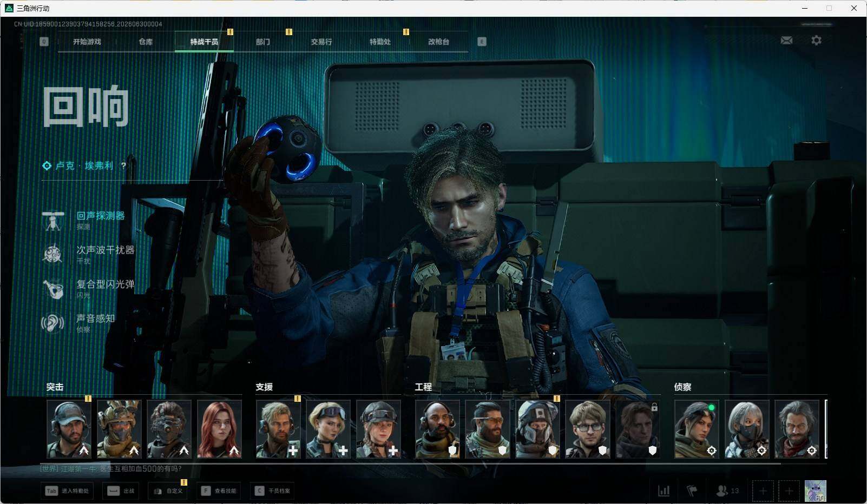The width and height of the screenshot is (867, 504).
Task: Click the first empty squad slot plus button
Action: click(x=763, y=490)
